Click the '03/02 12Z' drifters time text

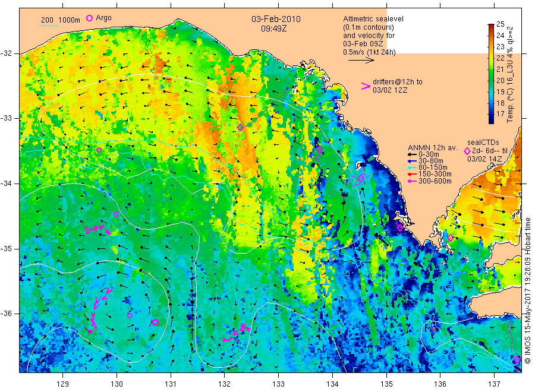390,90
